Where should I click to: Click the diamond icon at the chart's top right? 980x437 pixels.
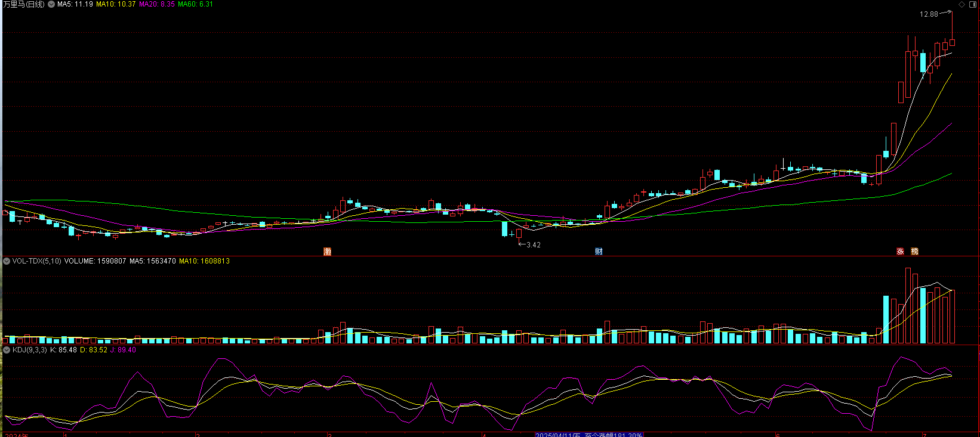pos(961,4)
